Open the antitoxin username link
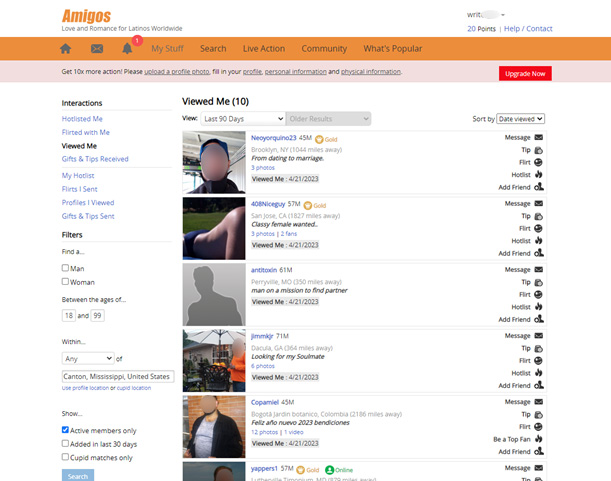The image size is (611, 481). coord(264,270)
